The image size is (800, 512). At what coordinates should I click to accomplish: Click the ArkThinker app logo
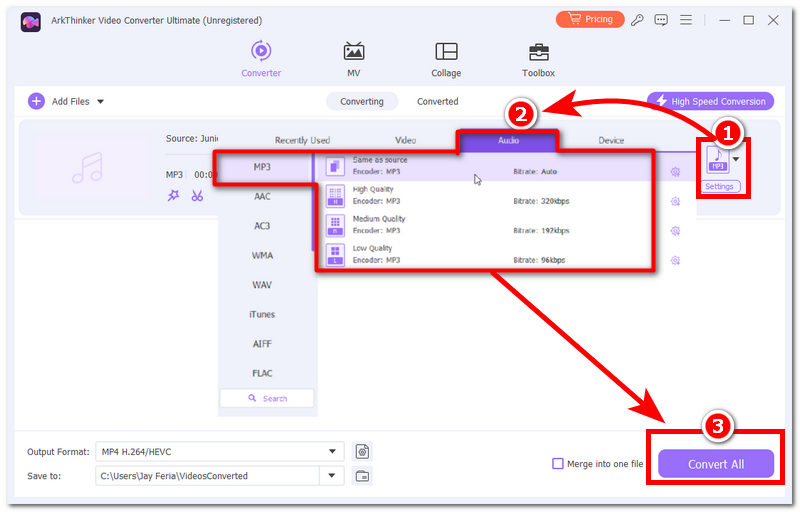(x=31, y=21)
